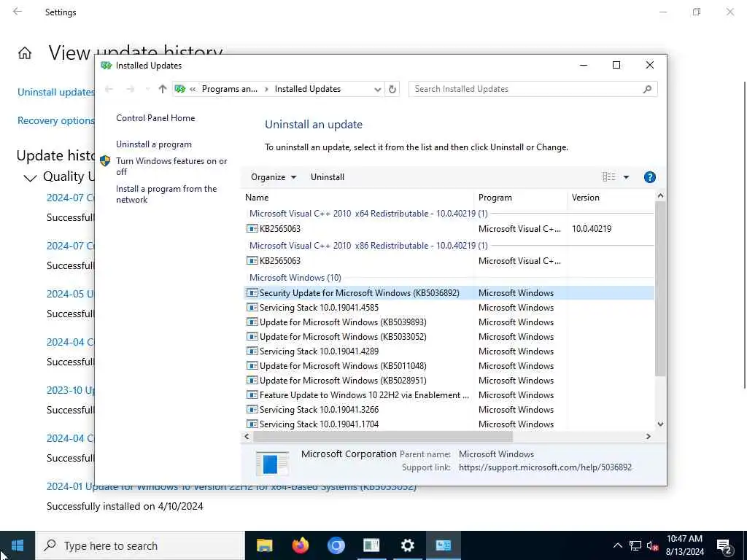
Task: Open the Windows Start menu
Action: coord(18,545)
